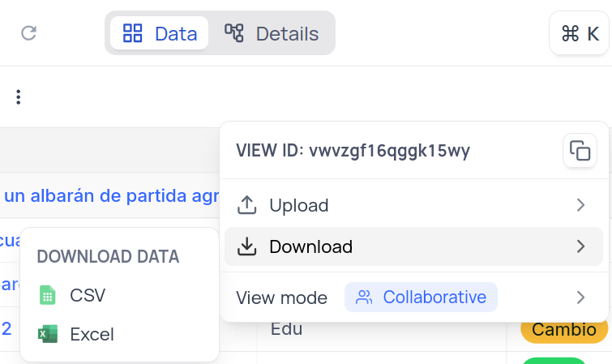This screenshot has width=612, height=364.
Task: Click the Upload arrow icon
Action: click(x=246, y=205)
